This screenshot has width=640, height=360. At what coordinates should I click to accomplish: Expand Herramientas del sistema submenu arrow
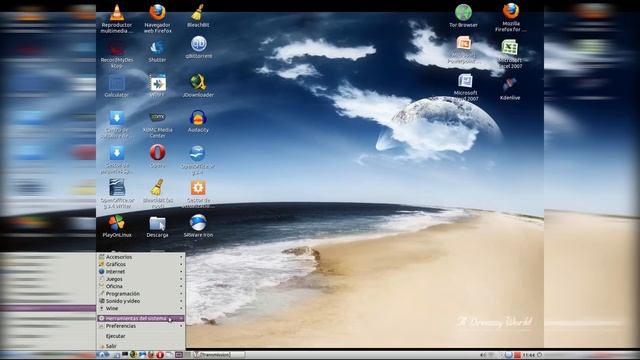(x=181, y=318)
